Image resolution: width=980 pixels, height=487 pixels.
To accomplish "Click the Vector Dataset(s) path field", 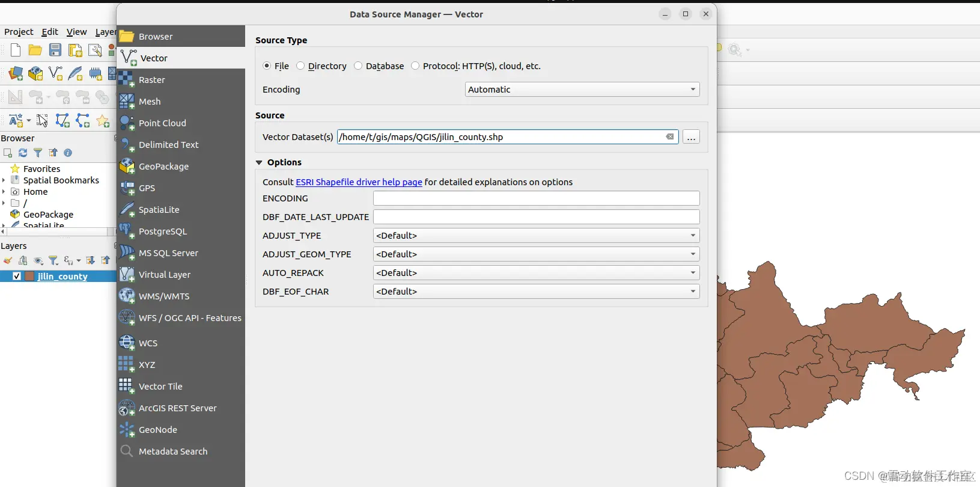I will point(508,137).
